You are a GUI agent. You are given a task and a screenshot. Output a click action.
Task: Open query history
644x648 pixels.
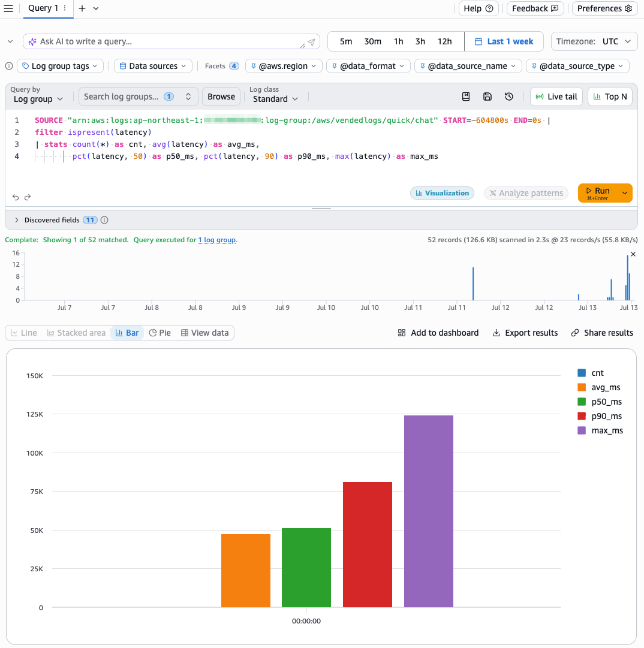coord(509,97)
